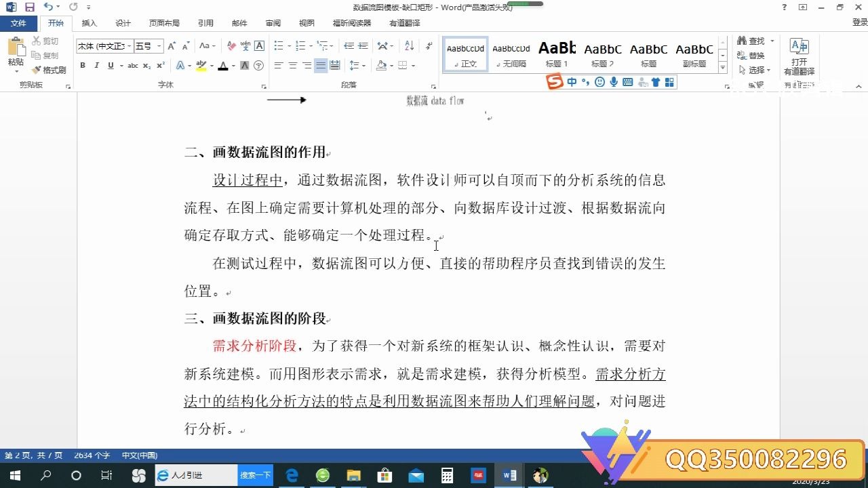Click the strikethrough icon
Image resolution: width=868 pixels, height=488 pixels.
pos(132,65)
